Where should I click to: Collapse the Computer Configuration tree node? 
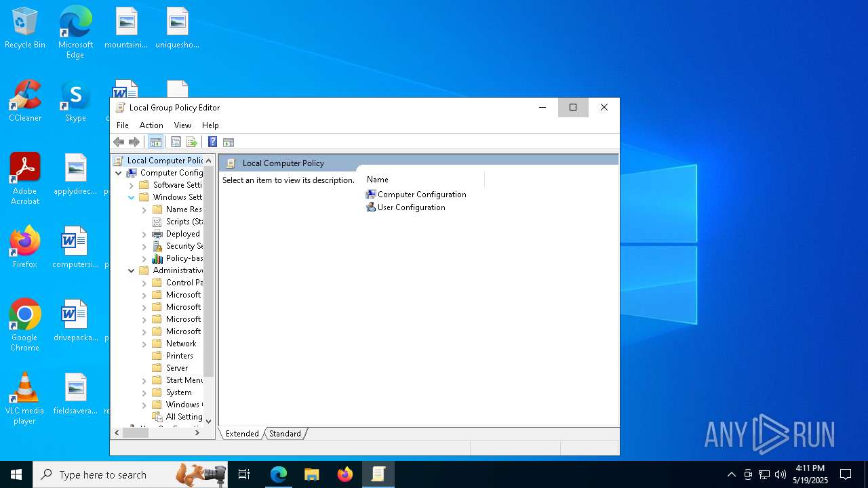tap(119, 173)
